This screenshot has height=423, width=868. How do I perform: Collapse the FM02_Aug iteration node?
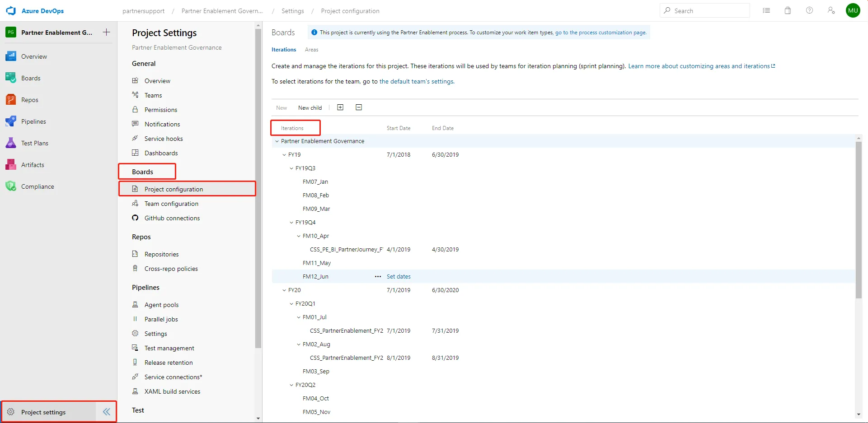299,344
